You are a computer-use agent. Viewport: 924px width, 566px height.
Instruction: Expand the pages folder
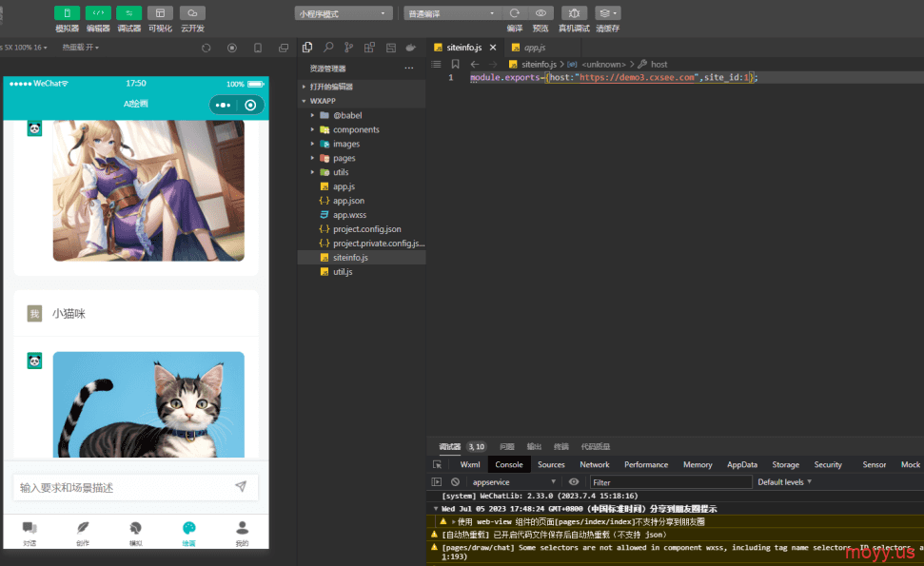pyautogui.click(x=362, y=158)
